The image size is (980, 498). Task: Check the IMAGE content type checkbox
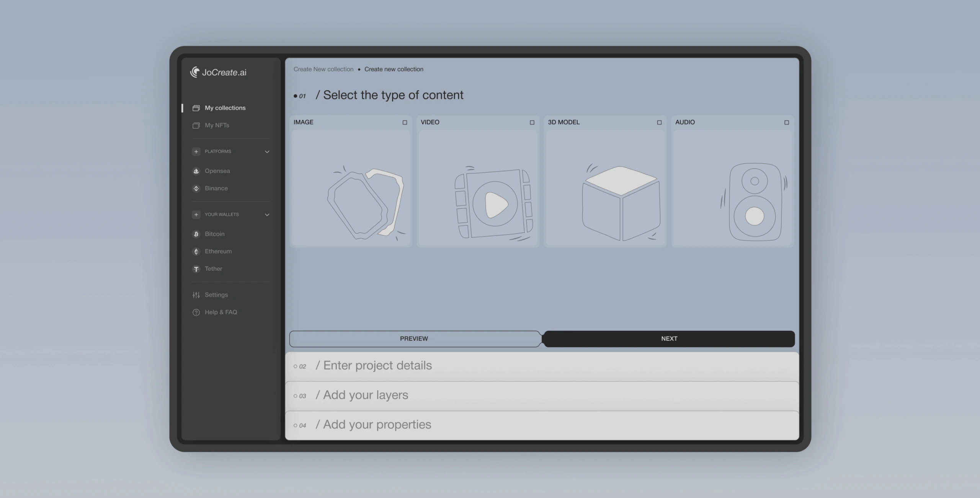pos(405,122)
